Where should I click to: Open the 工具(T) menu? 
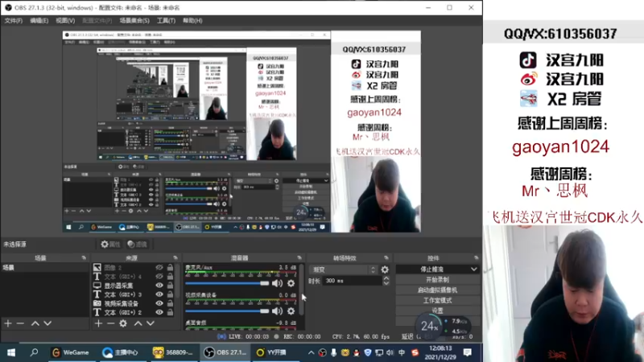tap(166, 21)
